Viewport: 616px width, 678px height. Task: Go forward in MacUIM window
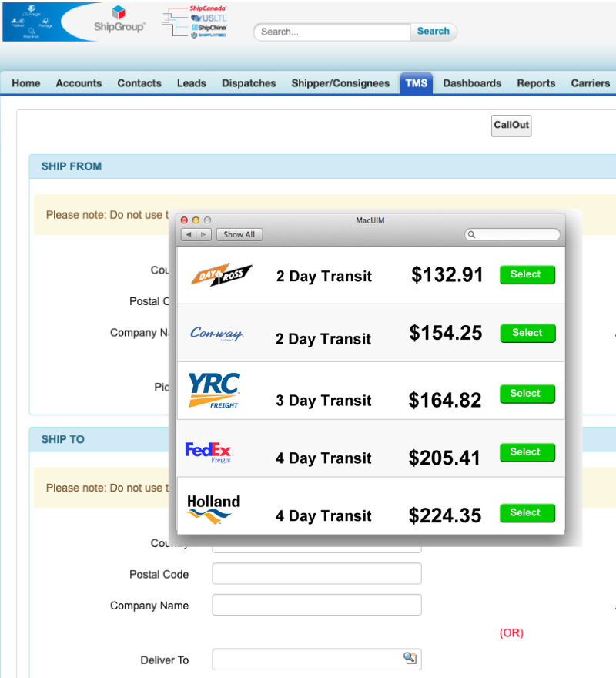pyautogui.click(x=203, y=234)
